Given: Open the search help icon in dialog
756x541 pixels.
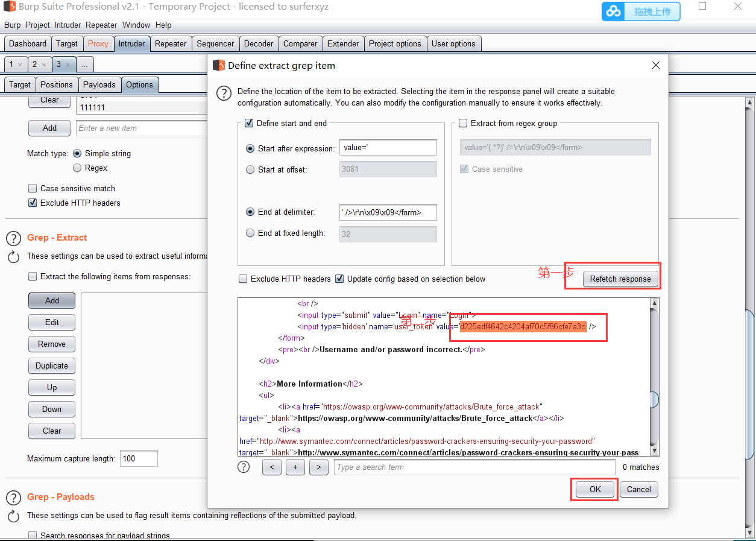Looking at the screenshot, I should tap(244, 467).
